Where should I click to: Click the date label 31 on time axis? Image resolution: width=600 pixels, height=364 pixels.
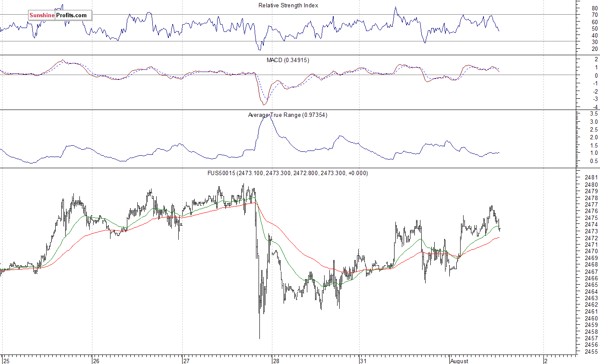pos(363,361)
